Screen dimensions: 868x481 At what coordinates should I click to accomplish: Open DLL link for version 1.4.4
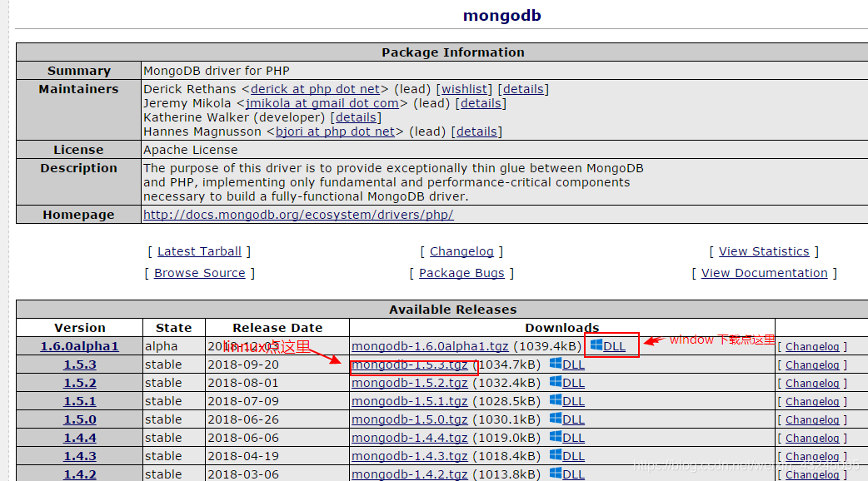(x=573, y=438)
